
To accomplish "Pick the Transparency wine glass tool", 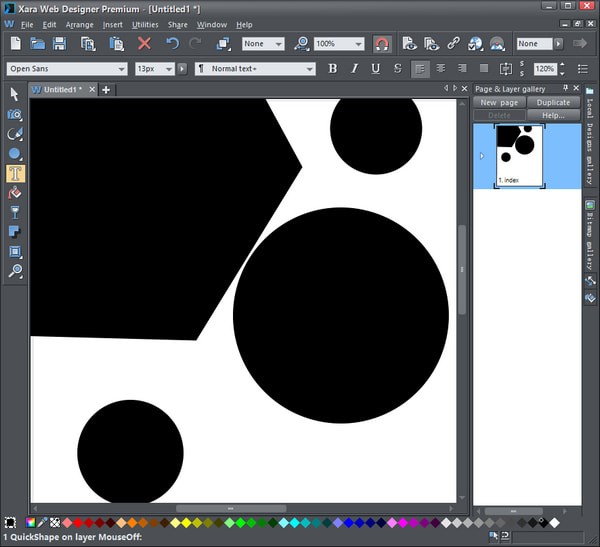I will pos(15,212).
